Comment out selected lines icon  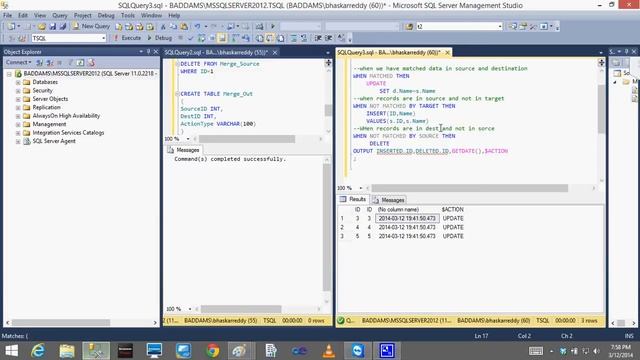[293, 38]
